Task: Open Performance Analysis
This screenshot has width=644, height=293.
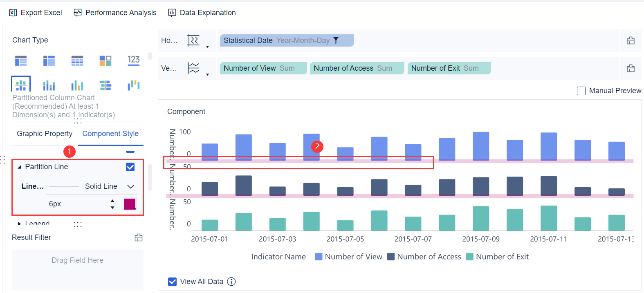Action: tap(115, 13)
